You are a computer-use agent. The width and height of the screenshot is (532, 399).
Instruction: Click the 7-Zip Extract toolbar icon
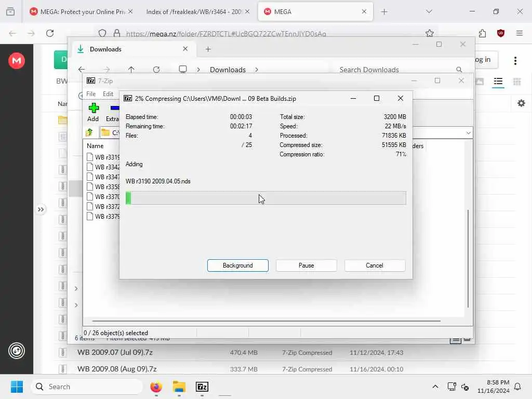(x=113, y=112)
